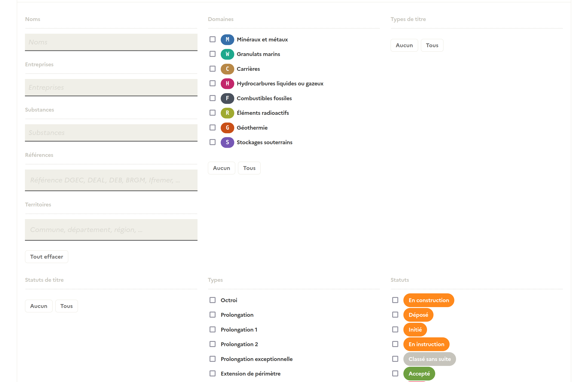
Task: Tick the checkbox next to Déposé
Action: (x=395, y=315)
